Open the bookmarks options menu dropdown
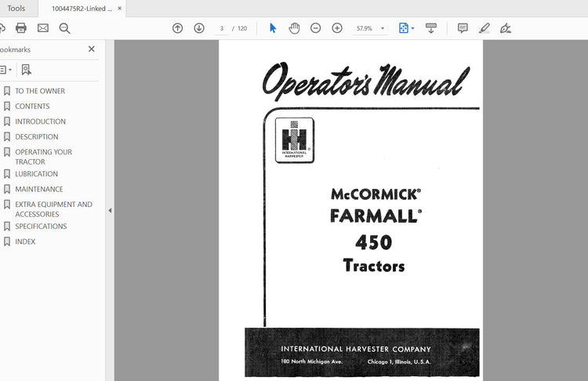 tap(5, 70)
